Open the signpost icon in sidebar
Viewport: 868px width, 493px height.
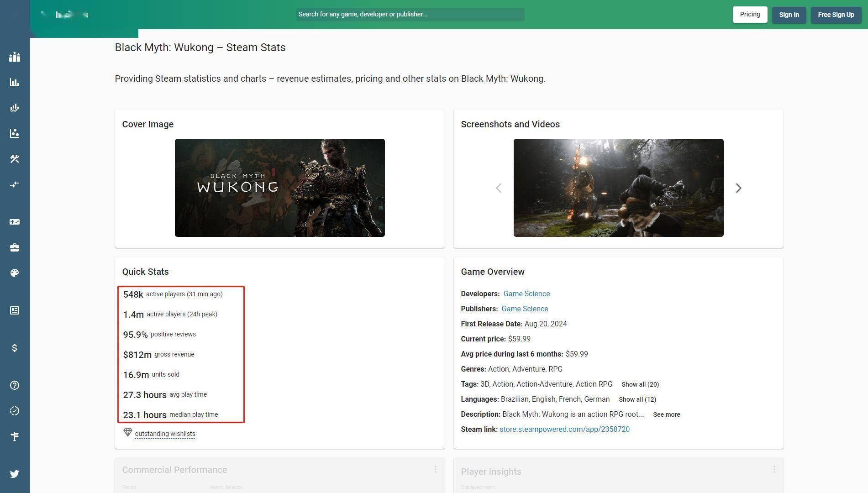15,436
